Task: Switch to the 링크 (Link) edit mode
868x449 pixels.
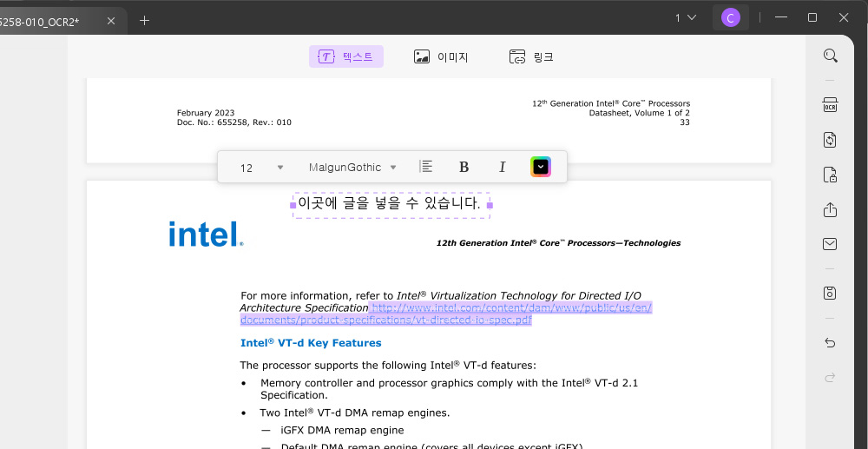Action: pos(531,56)
